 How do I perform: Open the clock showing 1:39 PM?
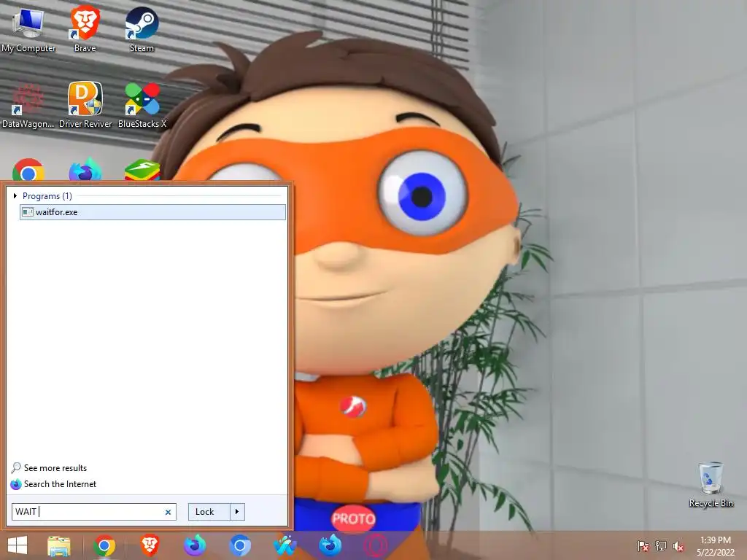[716, 546]
